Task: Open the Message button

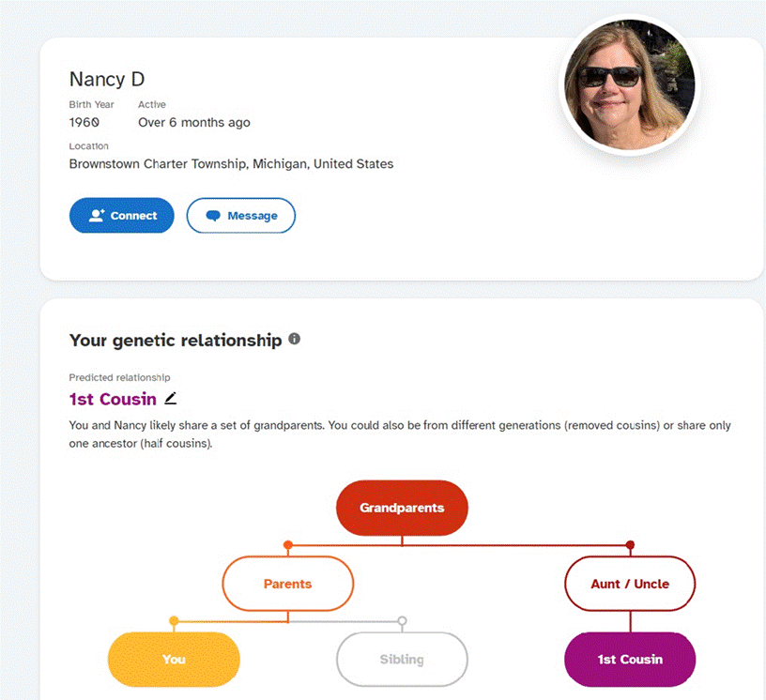Action: pyautogui.click(x=241, y=216)
